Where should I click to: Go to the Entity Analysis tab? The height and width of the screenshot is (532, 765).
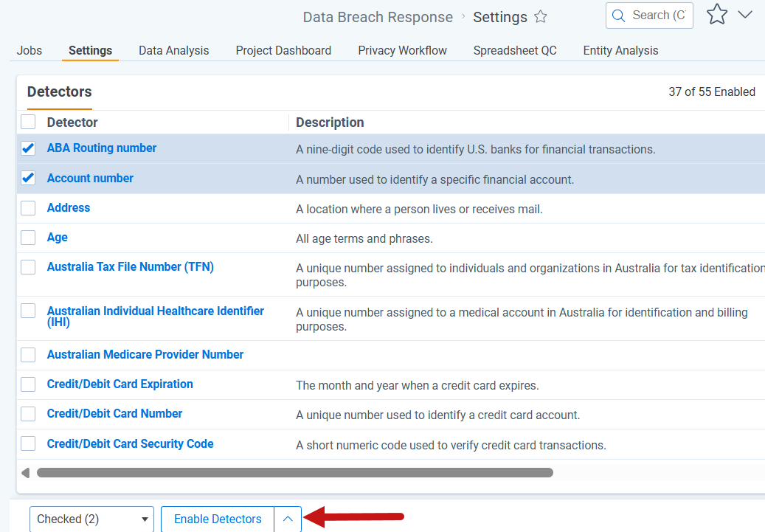tap(620, 50)
